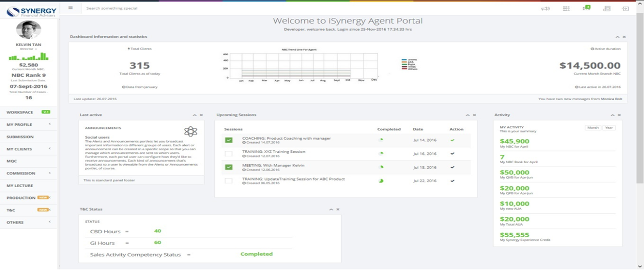The height and width of the screenshot is (270, 644).
Task: Click completion pie for UpdateTraining Session row
Action: 381,181
